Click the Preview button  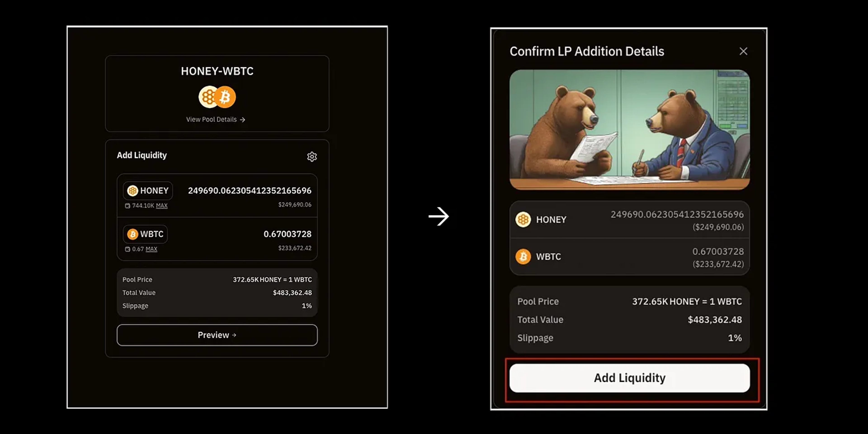pyautogui.click(x=217, y=335)
